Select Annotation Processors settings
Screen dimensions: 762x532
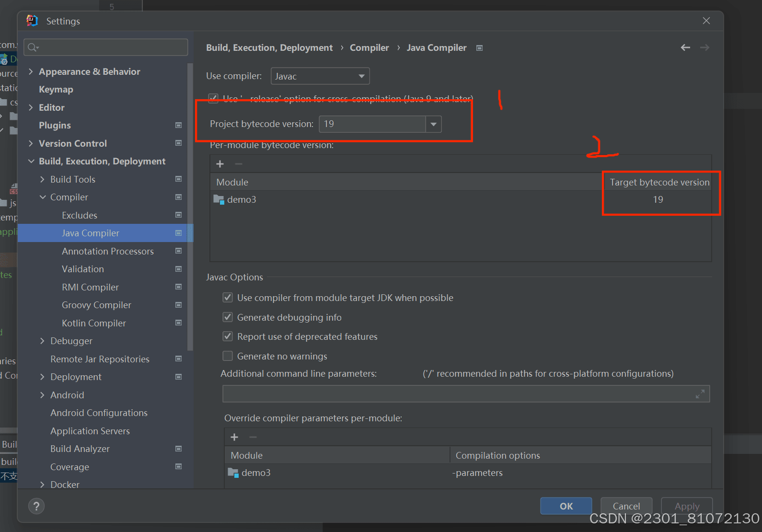(108, 251)
